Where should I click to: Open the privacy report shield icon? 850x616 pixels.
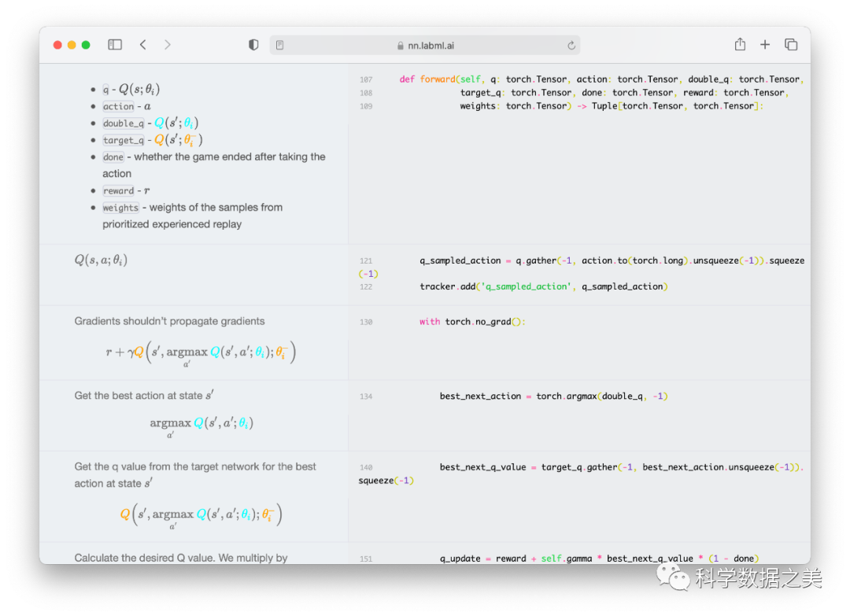click(x=253, y=45)
